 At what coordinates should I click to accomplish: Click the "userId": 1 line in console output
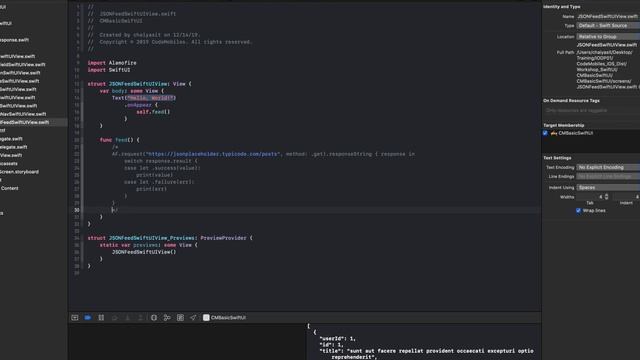(338, 338)
